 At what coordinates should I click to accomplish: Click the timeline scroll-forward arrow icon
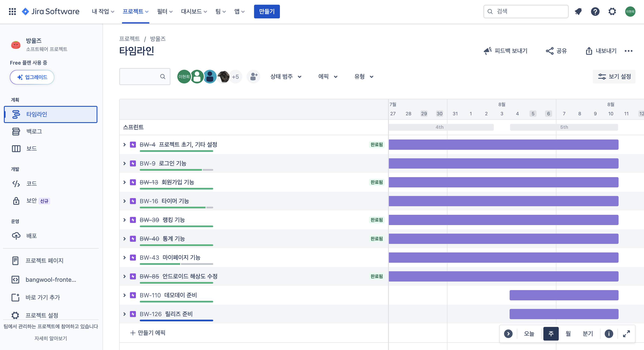pyautogui.click(x=508, y=334)
